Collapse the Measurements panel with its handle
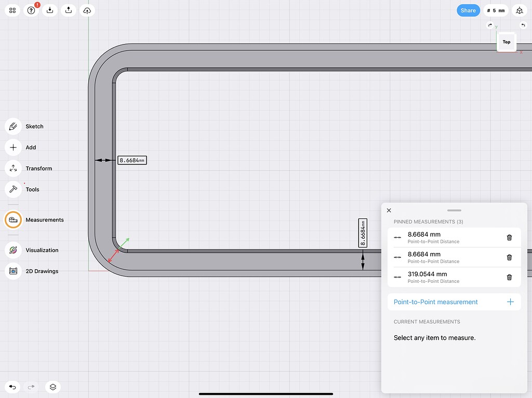Image resolution: width=532 pixels, height=398 pixels. pyautogui.click(x=454, y=210)
